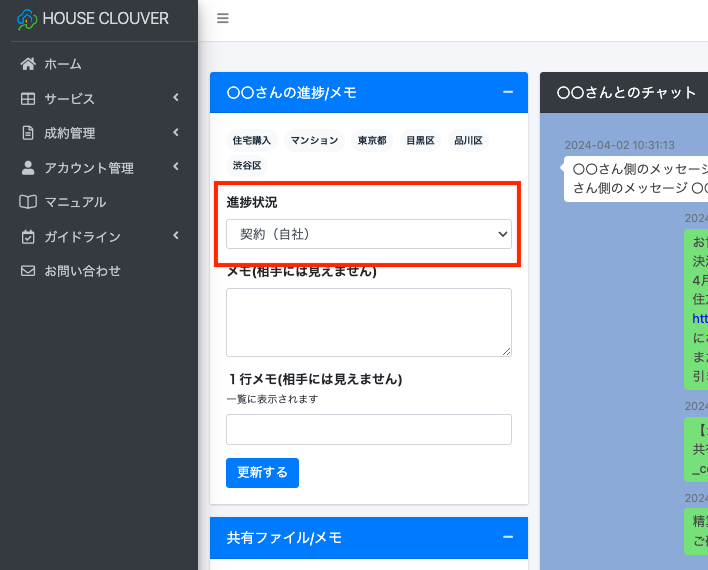The image size is (708, 570).
Task: Expand the サービス submenu chevron
Action: pos(176,98)
